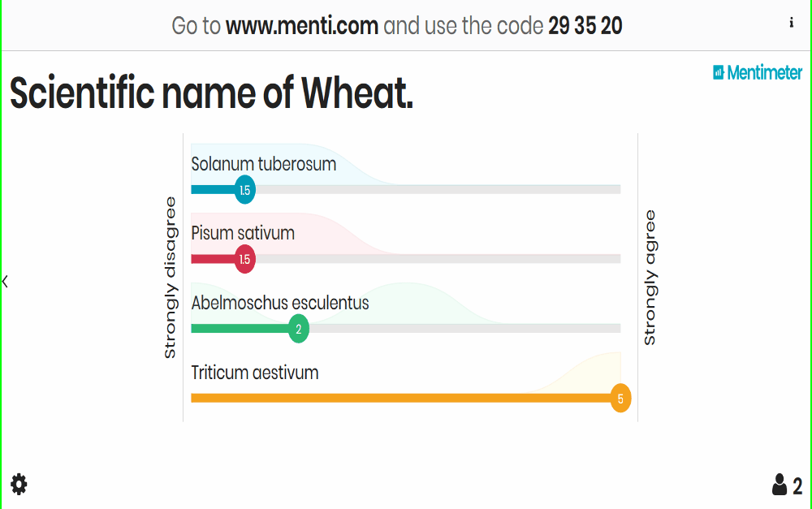Open the settings gear icon
The height and width of the screenshot is (509, 812).
pos(19,485)
